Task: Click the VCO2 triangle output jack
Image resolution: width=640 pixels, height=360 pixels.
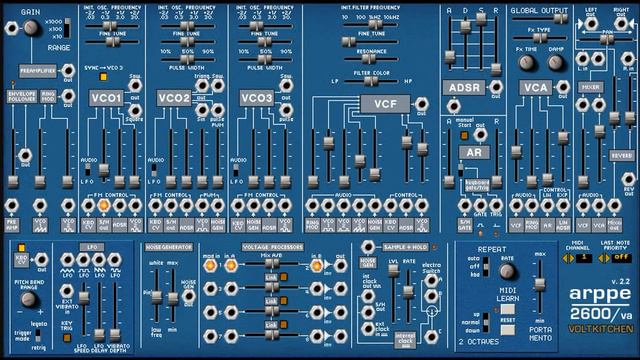Action: tap(202, 86)
